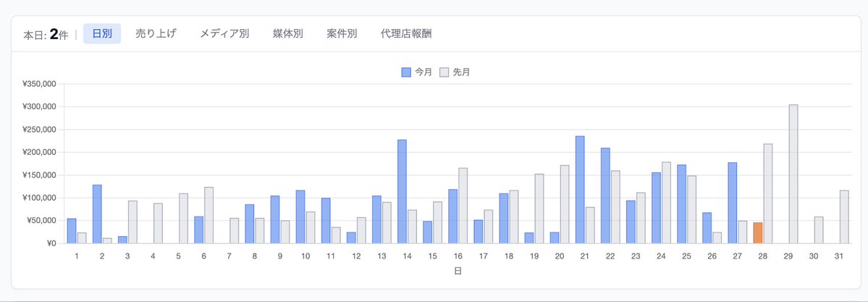Click the ¥100,000 axis label
The width and height of the screenshot is (868, 302).
click(x=39, y=198)
